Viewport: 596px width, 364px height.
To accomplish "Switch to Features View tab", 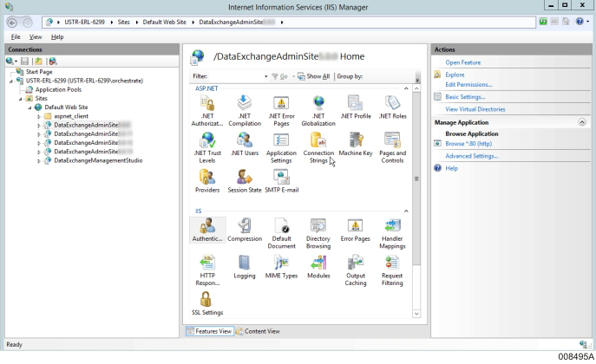I will point(209,331).
